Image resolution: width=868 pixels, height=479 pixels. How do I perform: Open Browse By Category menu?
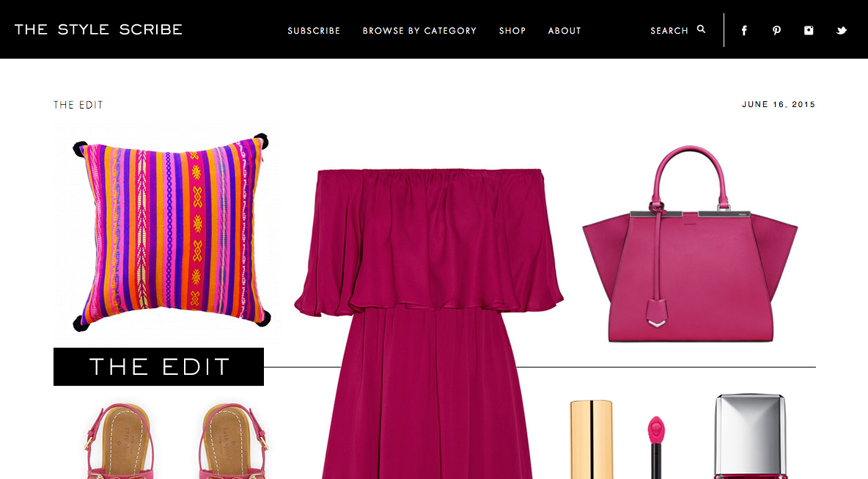(x=419, y=31)
